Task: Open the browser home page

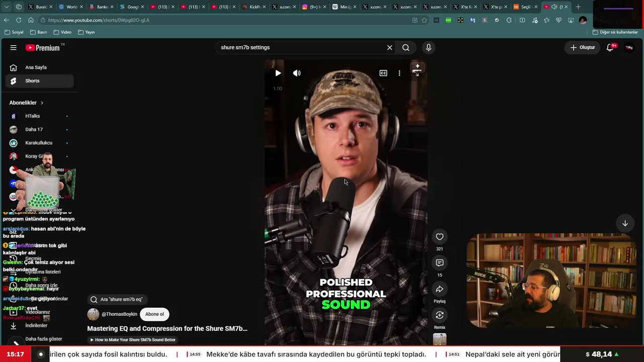Action: coord(31,20)
